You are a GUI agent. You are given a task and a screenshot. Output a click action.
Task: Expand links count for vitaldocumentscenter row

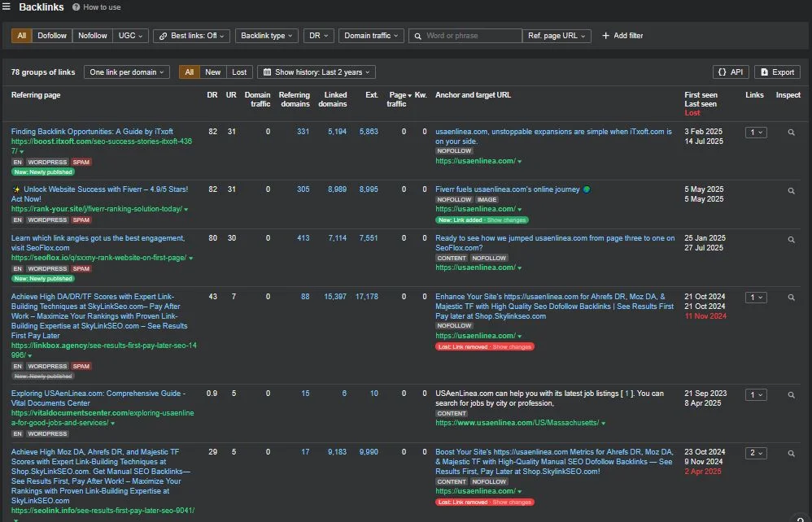pos(756,394)
